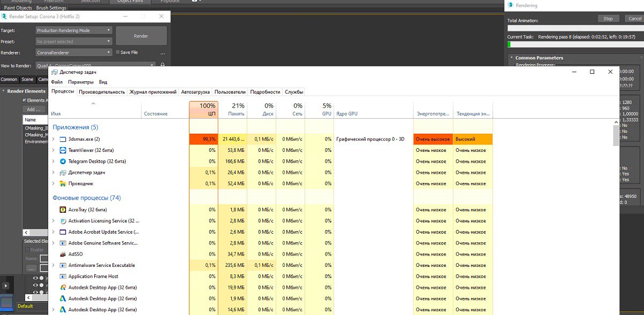Click the Очень высокое energy cell

click(433, 139)
